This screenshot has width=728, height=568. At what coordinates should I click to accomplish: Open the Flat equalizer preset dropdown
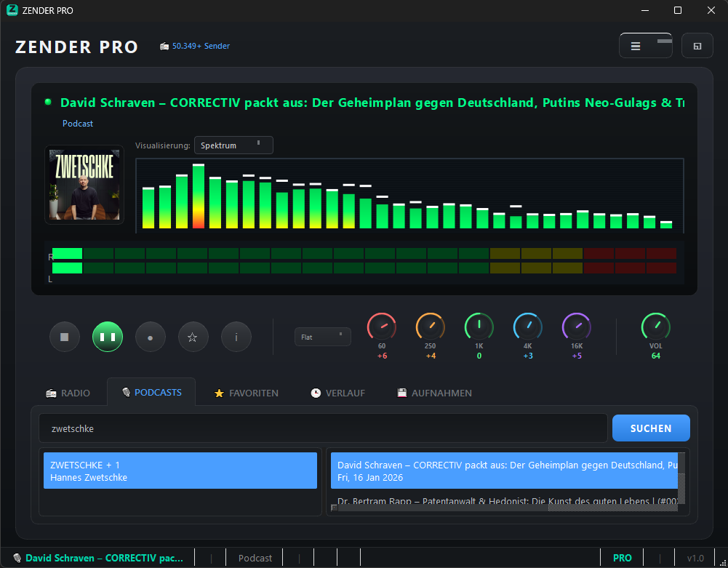pos(322,337)
